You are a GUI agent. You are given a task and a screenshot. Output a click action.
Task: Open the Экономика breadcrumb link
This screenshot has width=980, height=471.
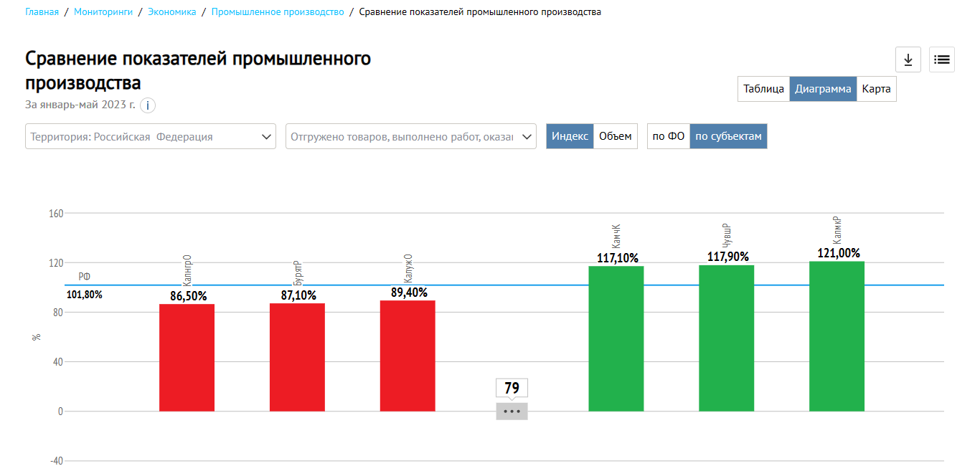tap(171, 12)
